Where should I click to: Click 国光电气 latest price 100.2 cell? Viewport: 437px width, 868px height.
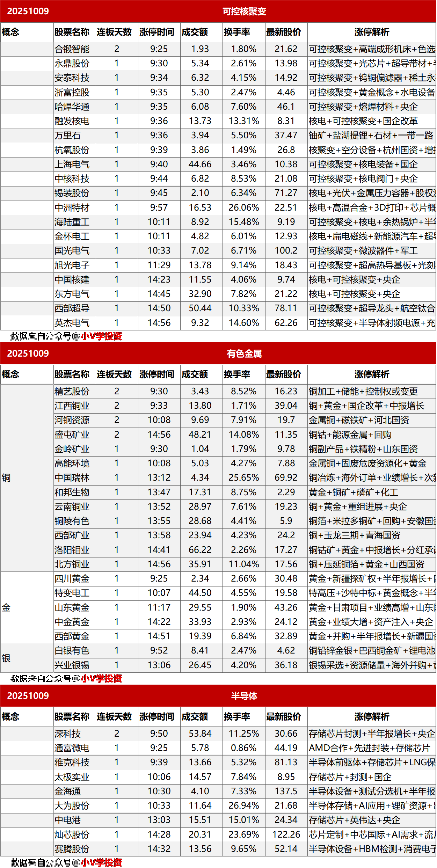pyautogui.click(x=286, y=251)
